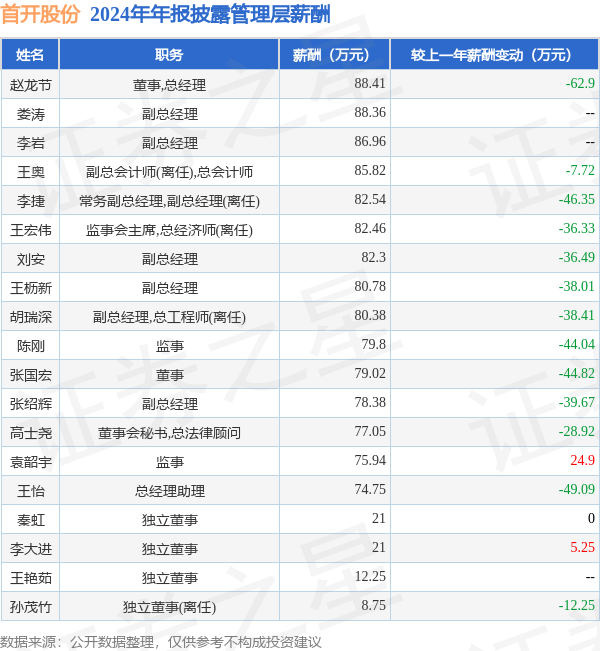Viewport: 600px width, 651px height.
Task: Select the name cell 张绍辉
Action: click(31, 404)
